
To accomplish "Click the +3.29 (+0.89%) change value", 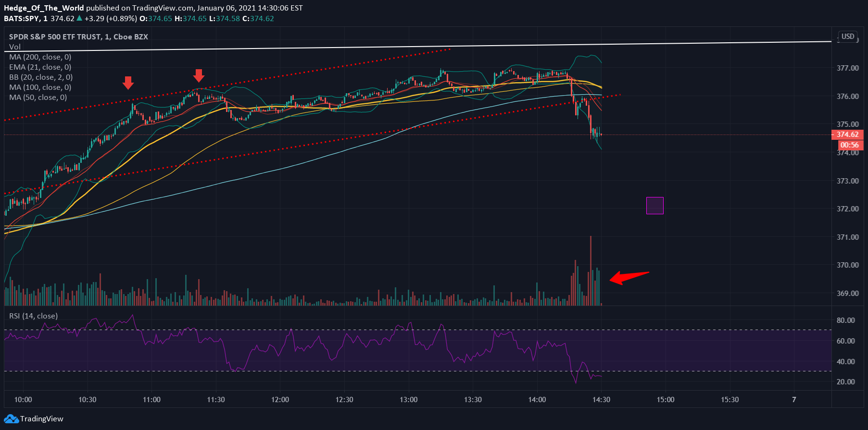I will [111, 19].
